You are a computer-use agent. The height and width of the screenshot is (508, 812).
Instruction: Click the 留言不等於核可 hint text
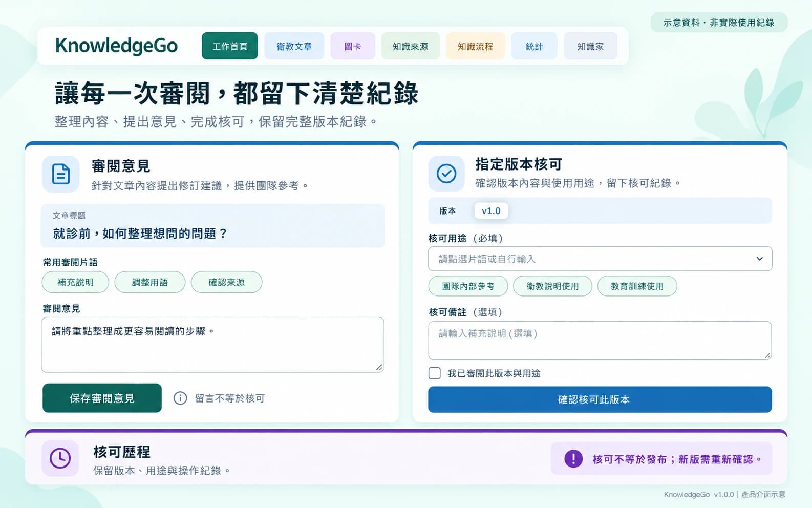[230, 398]
